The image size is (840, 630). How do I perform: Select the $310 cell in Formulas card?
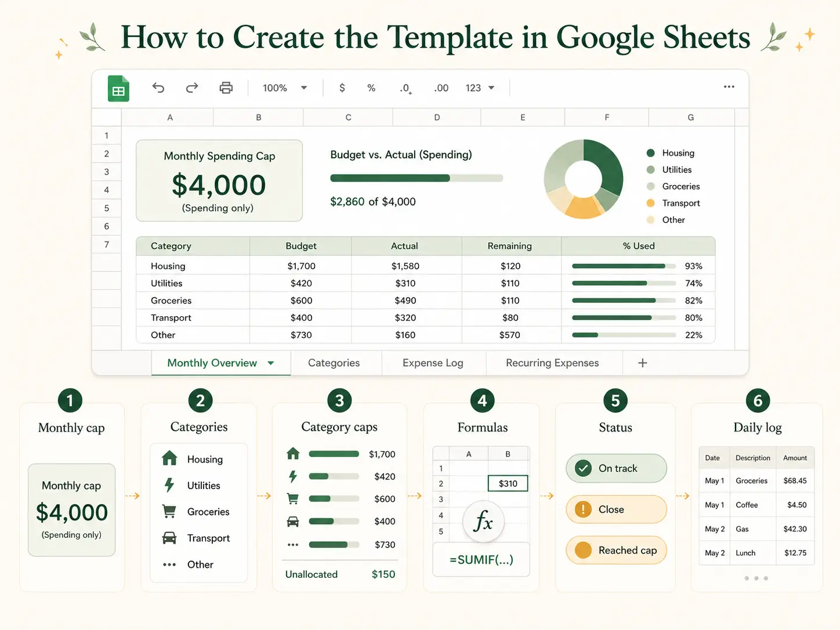[508, 483]
